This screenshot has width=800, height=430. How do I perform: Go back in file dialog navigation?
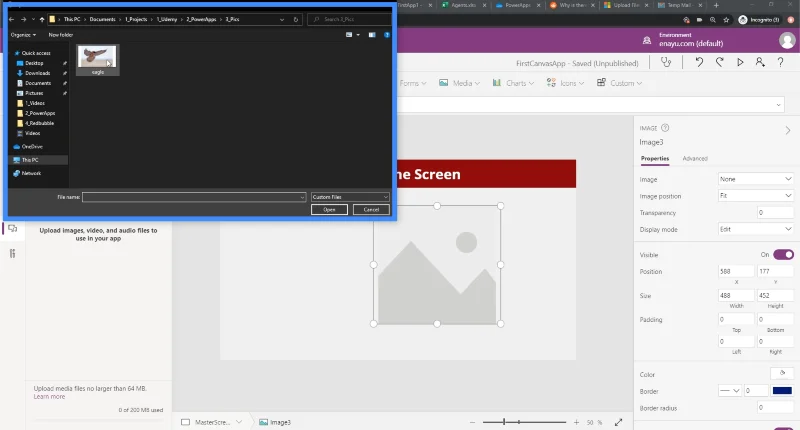pos(11,19)
